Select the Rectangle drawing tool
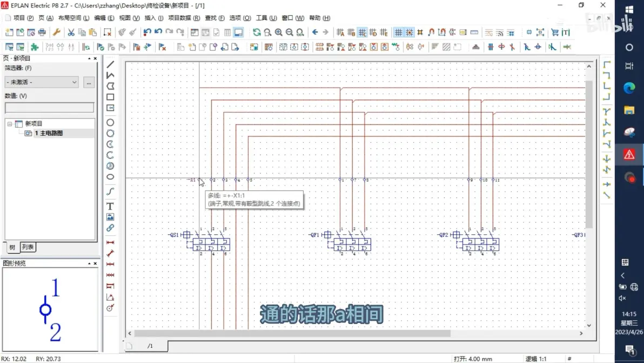Image resolution: width=644 pixels, height=363 pixels. point(110,97)
